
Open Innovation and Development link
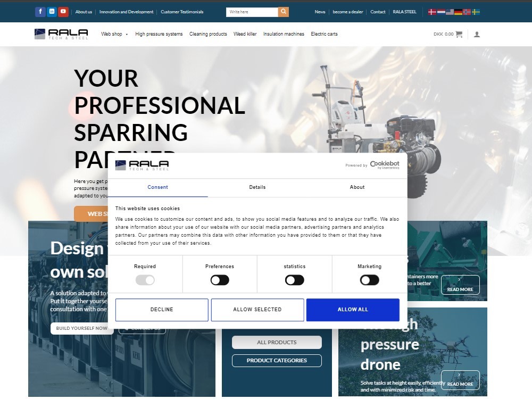(x=126, y=12)
